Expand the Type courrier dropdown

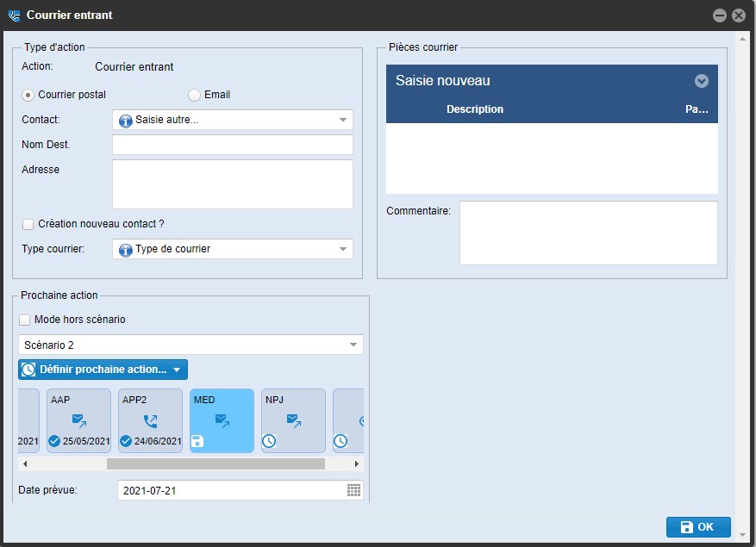click(342, 249)
